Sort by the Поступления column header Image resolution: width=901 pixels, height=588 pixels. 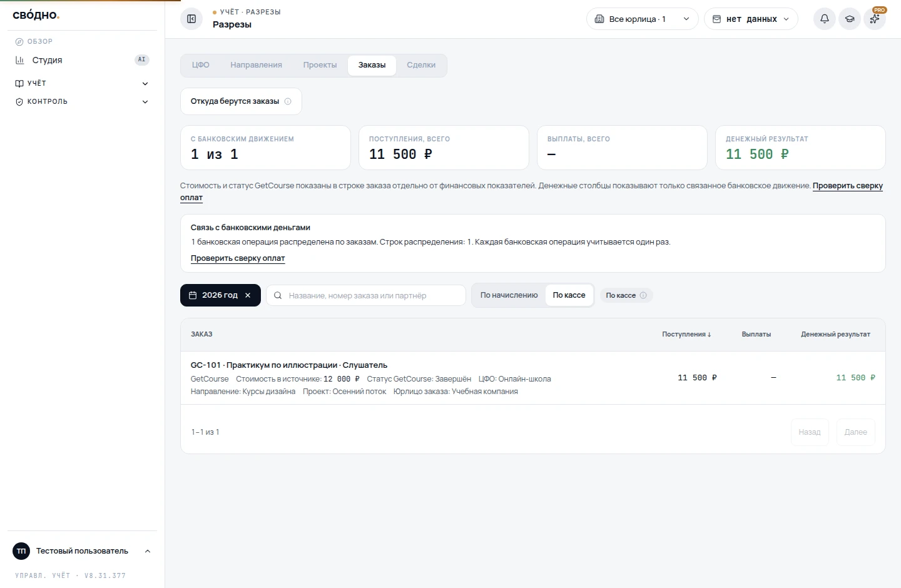tap(686, 335)
